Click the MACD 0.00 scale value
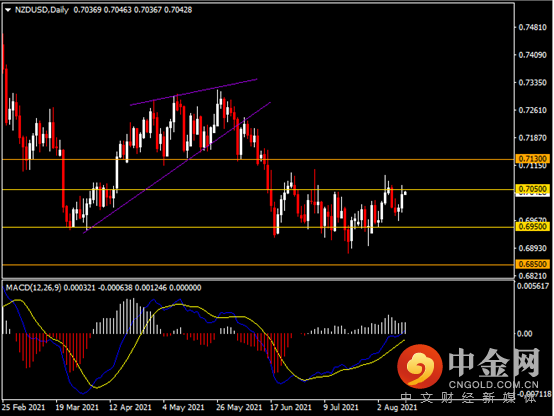Image resolution: width=554 pixels, height=416 pixels. pyautogui.click(x=524, y=334)
